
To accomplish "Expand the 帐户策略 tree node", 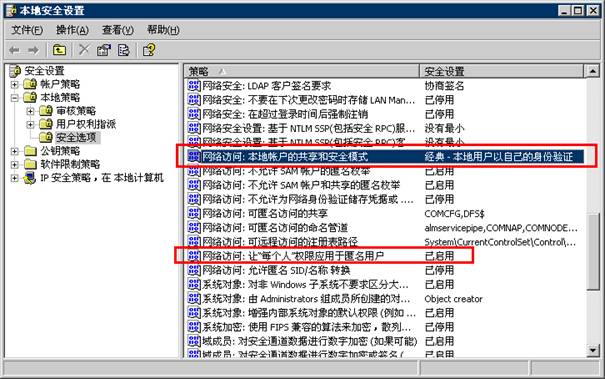I will click(15, 85).
